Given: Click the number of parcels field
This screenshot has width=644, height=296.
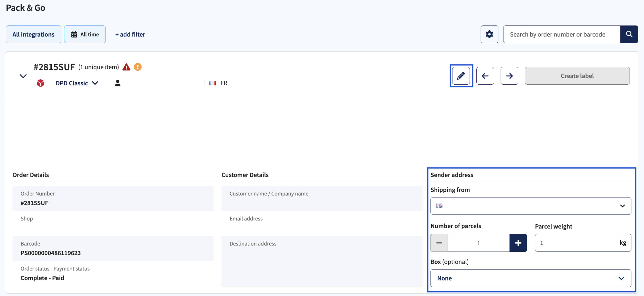Looking at the screenshot, I should (x=478, y=243).
